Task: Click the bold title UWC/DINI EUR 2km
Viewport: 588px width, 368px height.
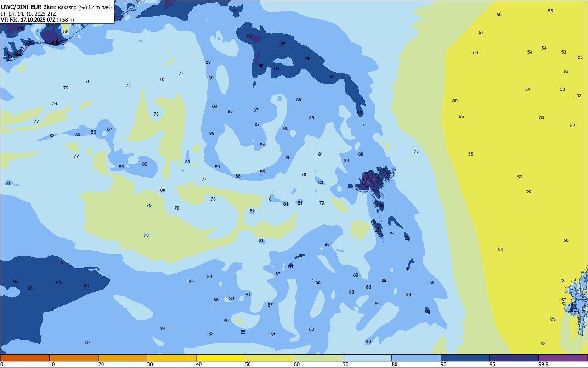Action: click(x=28, y=7)
